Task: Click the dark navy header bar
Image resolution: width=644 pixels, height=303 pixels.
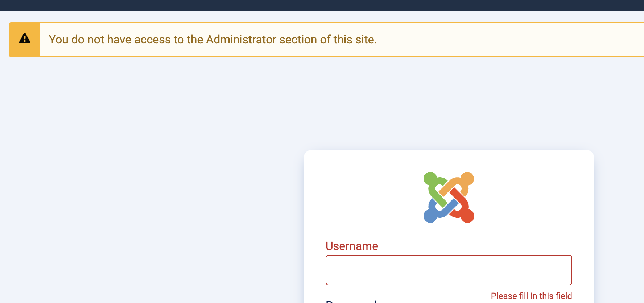Action: click(x=322, y=5)
